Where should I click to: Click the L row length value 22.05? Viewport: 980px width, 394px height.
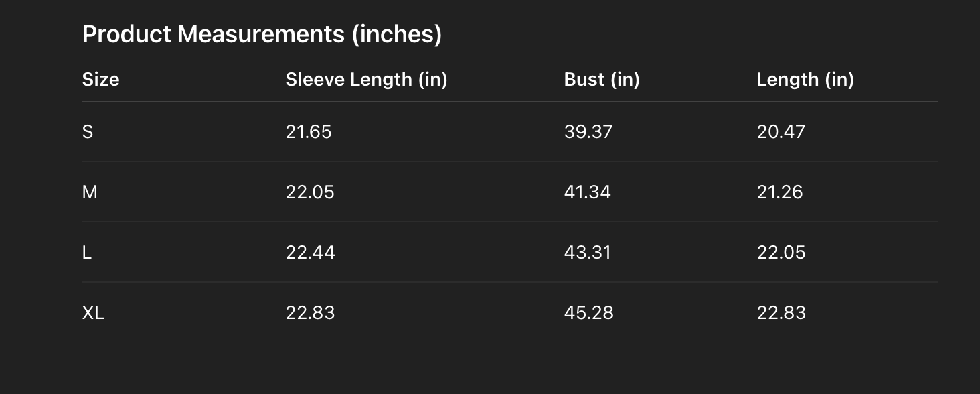pyautogui.click(x=781, y=253)
